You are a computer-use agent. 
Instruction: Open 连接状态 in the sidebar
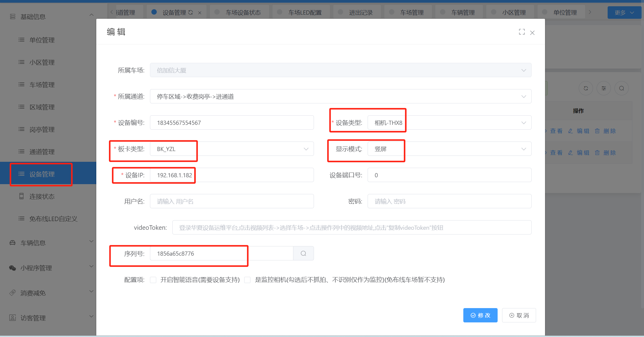[42, 196]
